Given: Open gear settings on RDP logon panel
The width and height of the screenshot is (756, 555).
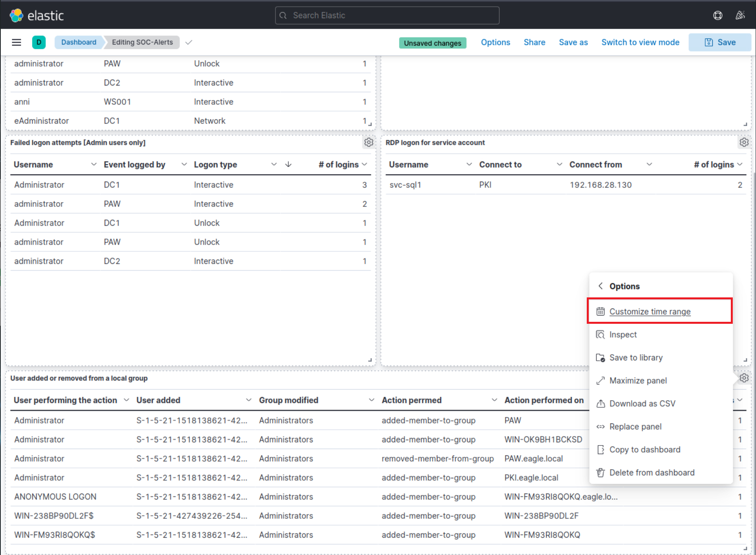Looking at the screenshot, I should click(744, 142).
